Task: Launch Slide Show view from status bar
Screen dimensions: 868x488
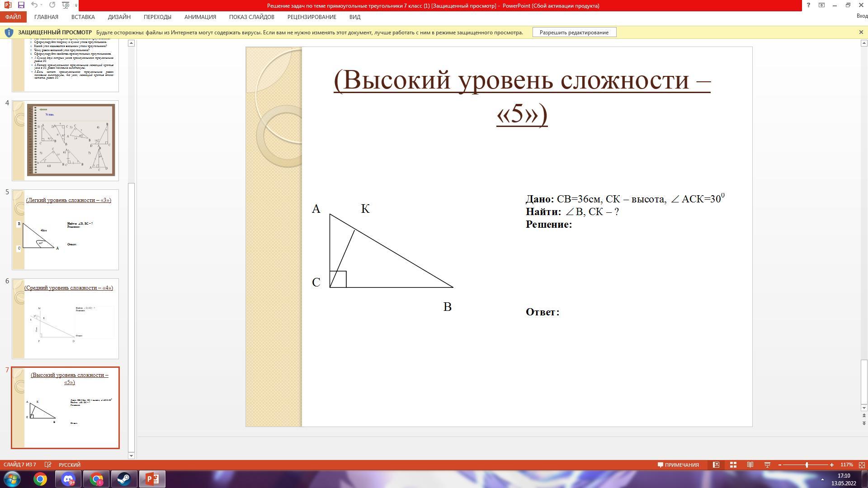Action: (767, 465)
